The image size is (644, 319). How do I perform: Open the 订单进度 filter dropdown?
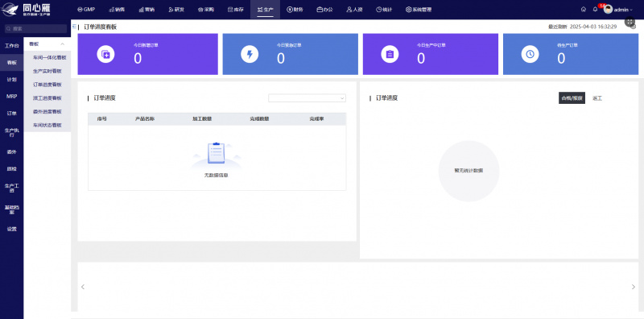click(x=307, y=97)
